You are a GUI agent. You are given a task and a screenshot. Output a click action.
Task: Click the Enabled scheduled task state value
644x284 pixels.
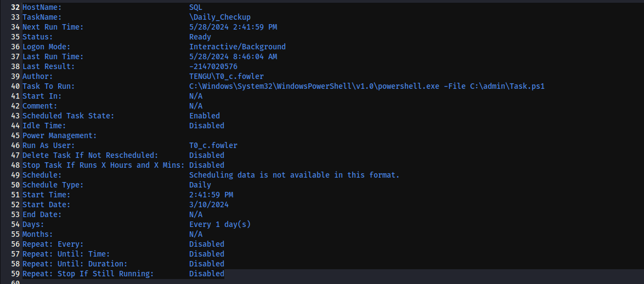tap(204, 116)
